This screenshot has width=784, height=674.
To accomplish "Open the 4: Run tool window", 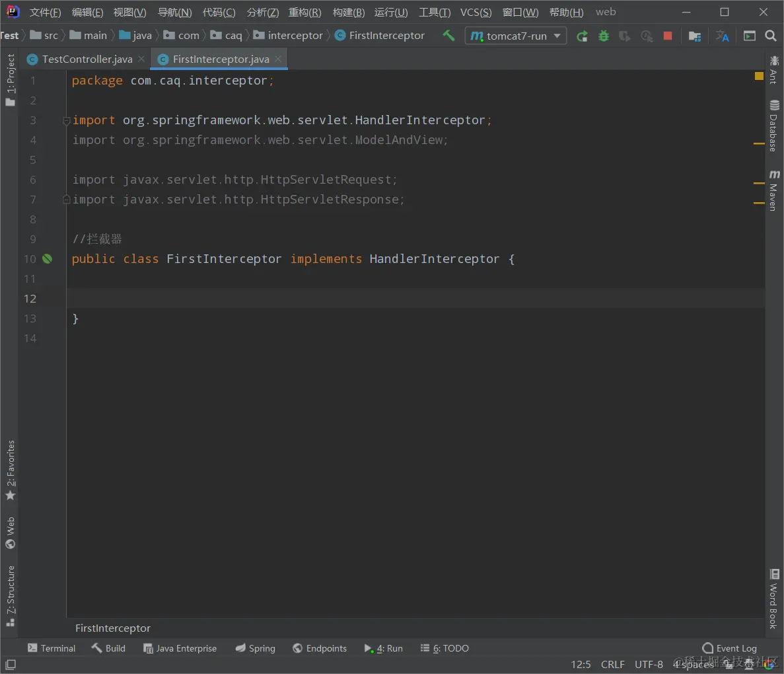I will [x=384, y=648].
